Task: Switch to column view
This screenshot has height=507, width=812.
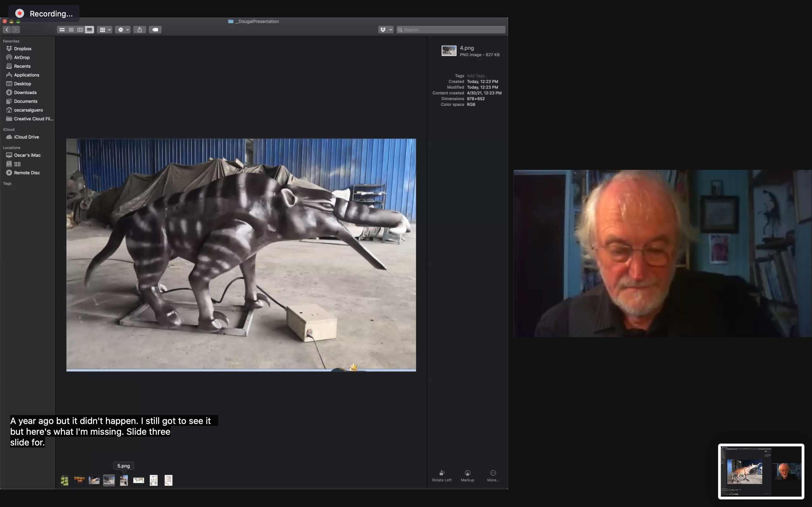Action: 80,29
